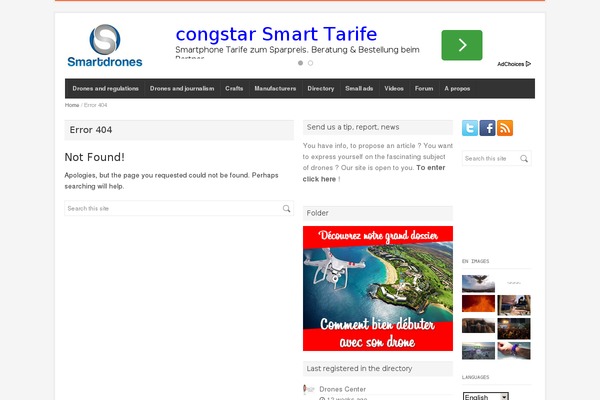Open the English language dropdown

[x=486, y=397]
